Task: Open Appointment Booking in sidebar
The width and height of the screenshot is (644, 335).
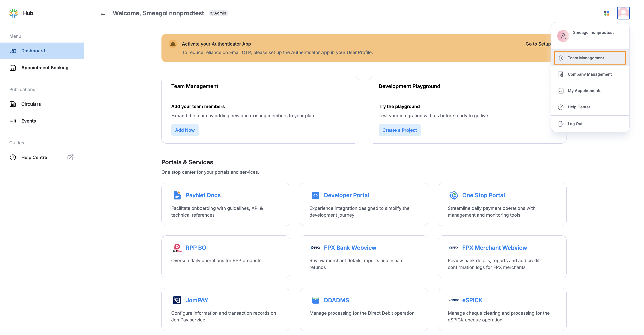Action: click(42, 68)
